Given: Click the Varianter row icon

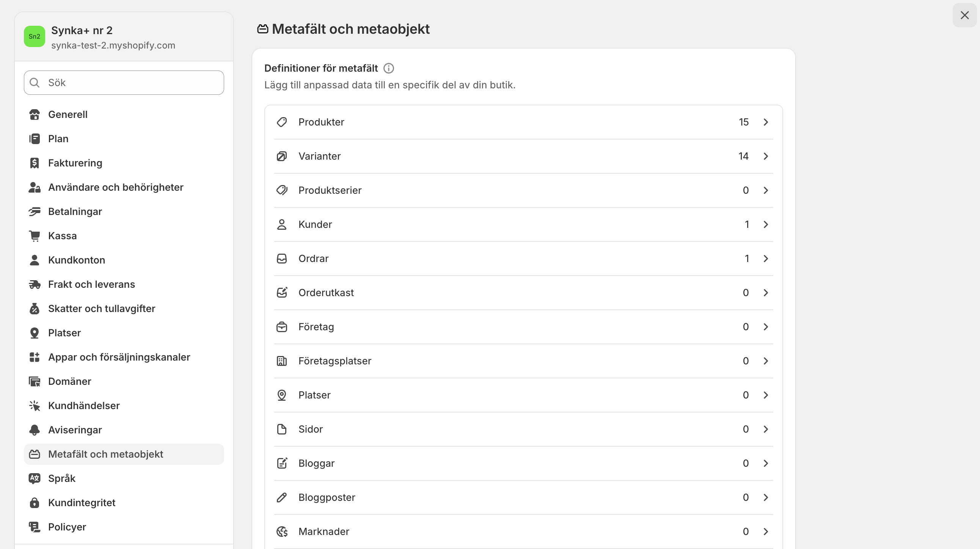Looking at the screenshot, I should [282, 156].
